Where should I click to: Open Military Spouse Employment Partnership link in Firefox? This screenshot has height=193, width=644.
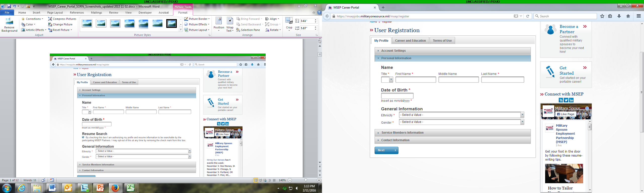pos(566,134)
